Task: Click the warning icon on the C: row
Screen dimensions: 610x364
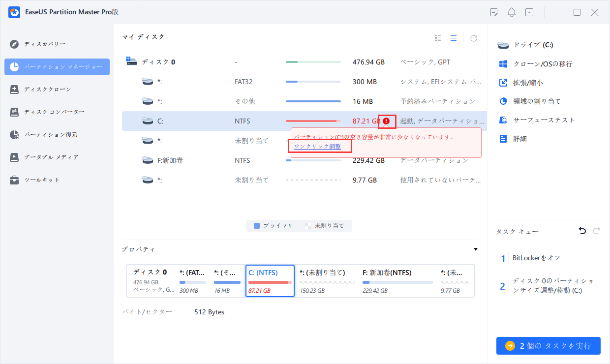Action: [x=387, y=121]
